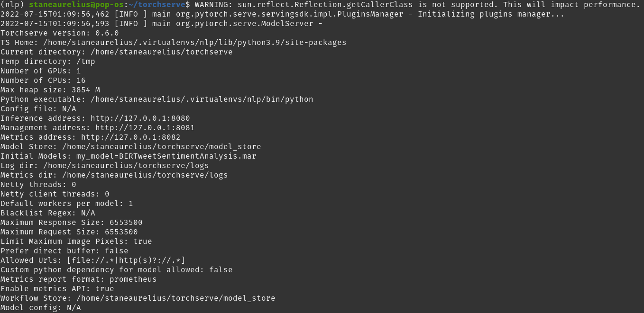Click the Maximum Response Size value 6553500

tap(126, 223)
